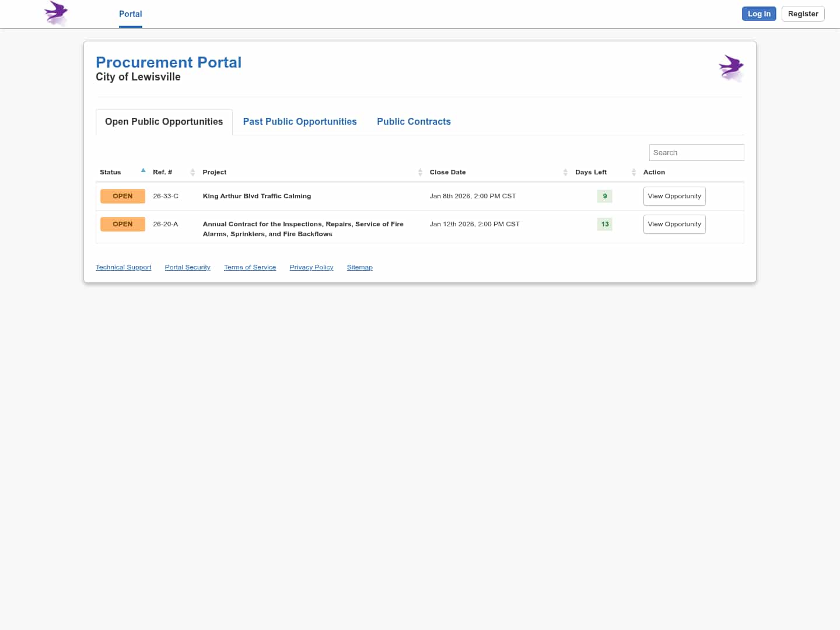840x630 pixels.
Task: Open the Technical Support link
Action: [123, 267]
